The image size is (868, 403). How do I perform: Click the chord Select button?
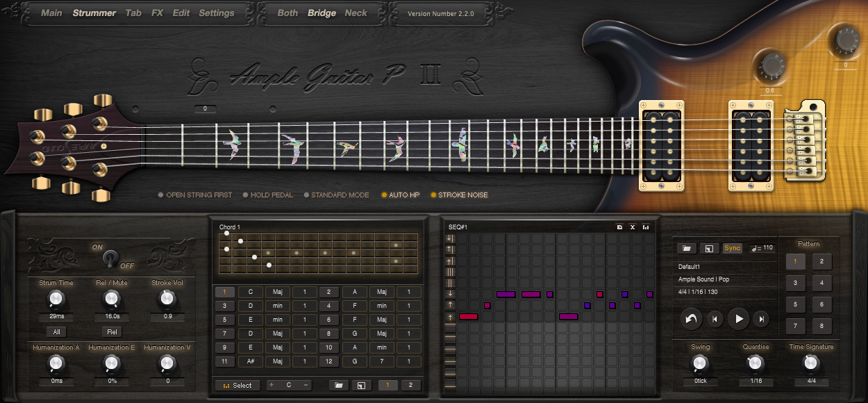pyautogui.click(x=237, y=385)
